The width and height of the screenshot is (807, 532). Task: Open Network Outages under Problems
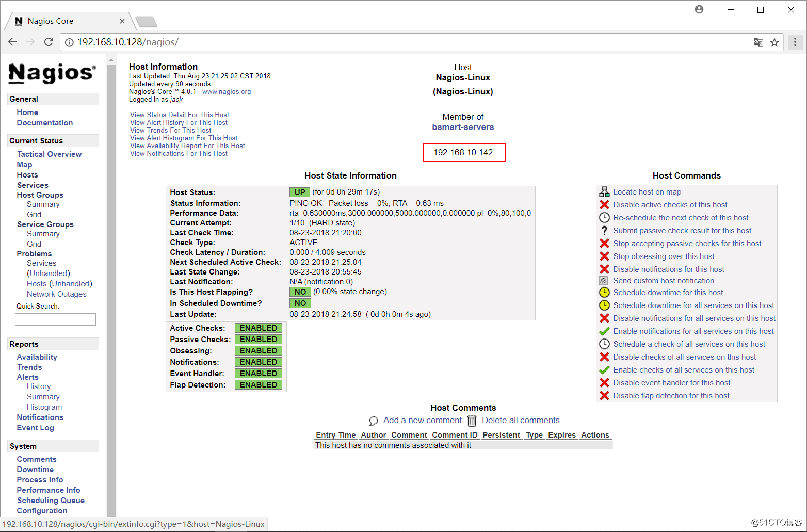coord(57,294)
